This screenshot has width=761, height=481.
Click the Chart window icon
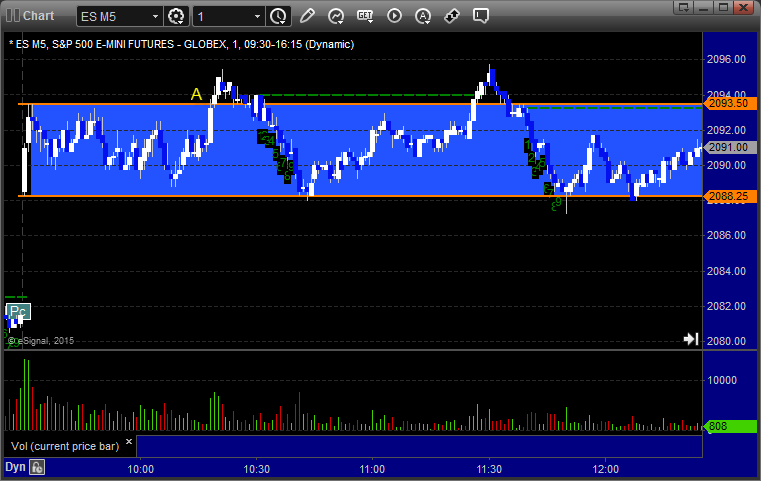click(13, 16)
